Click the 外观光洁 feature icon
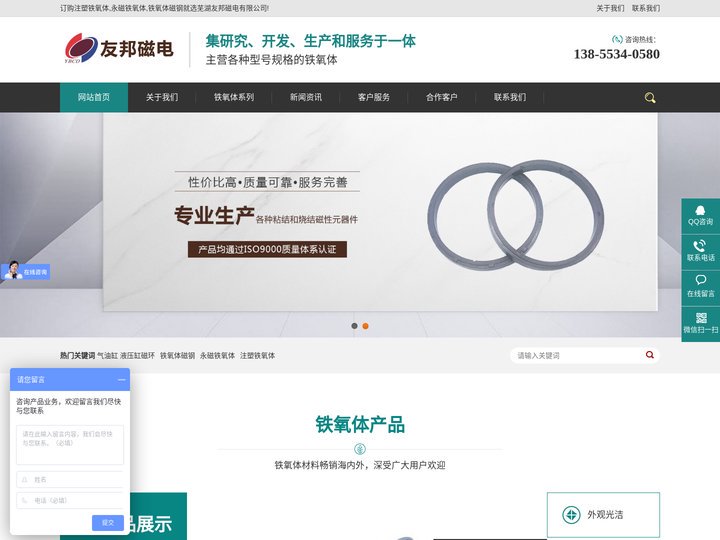The width and height of the screenshot is (720, 540). pyautogui.click(x=571, y=514)
